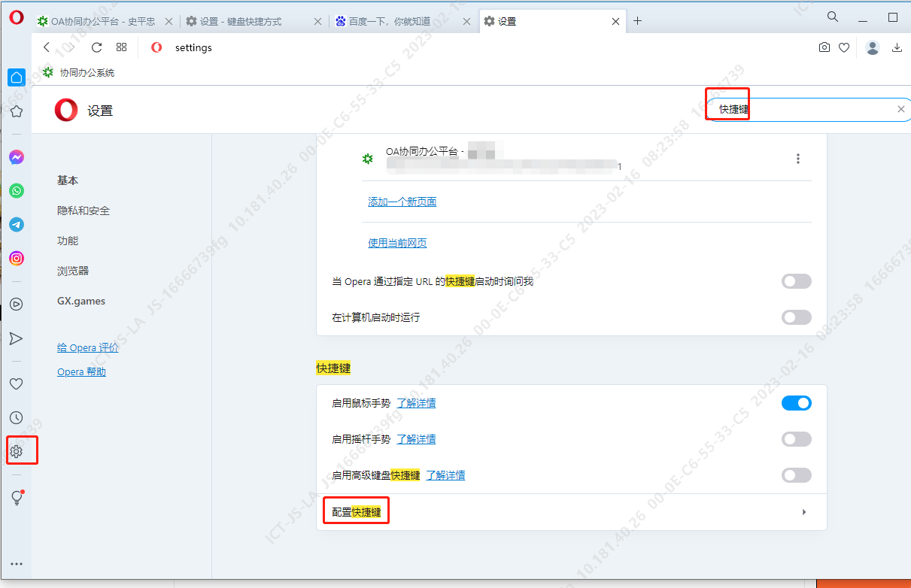Viewport: 911px width, 588px height.
Task: Disable mouse gestures toggle
Action: [797, 403]
